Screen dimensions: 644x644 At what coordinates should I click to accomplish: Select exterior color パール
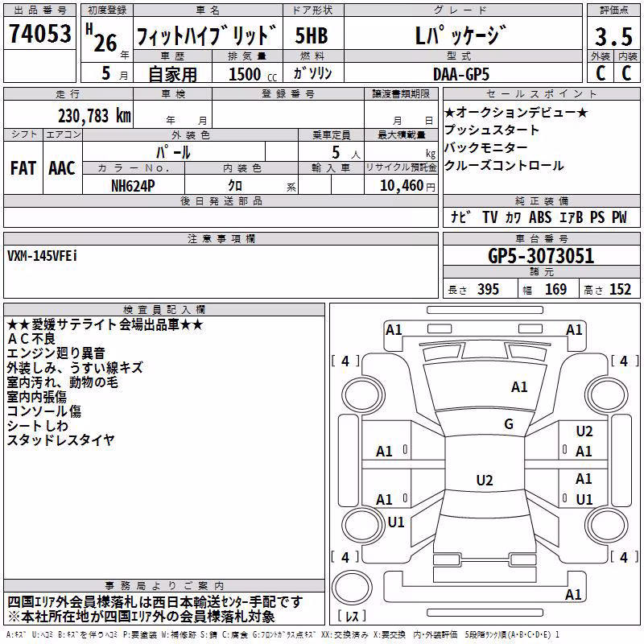coord(173,152)
